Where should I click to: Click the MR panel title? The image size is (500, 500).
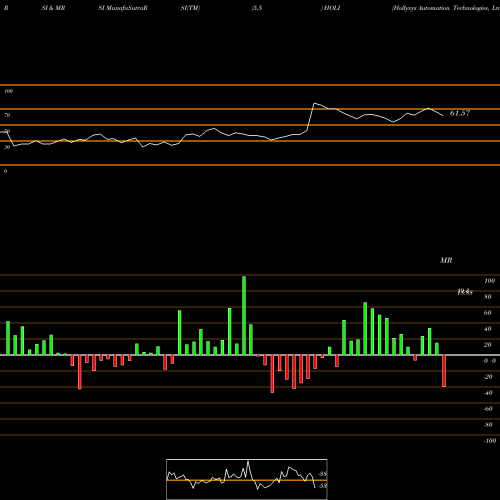(446, 260)
